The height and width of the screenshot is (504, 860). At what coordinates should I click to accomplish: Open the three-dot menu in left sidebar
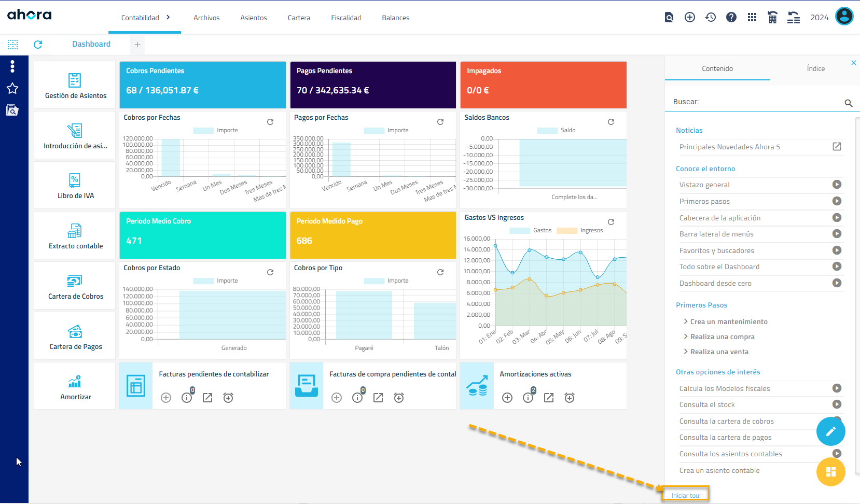12,66
